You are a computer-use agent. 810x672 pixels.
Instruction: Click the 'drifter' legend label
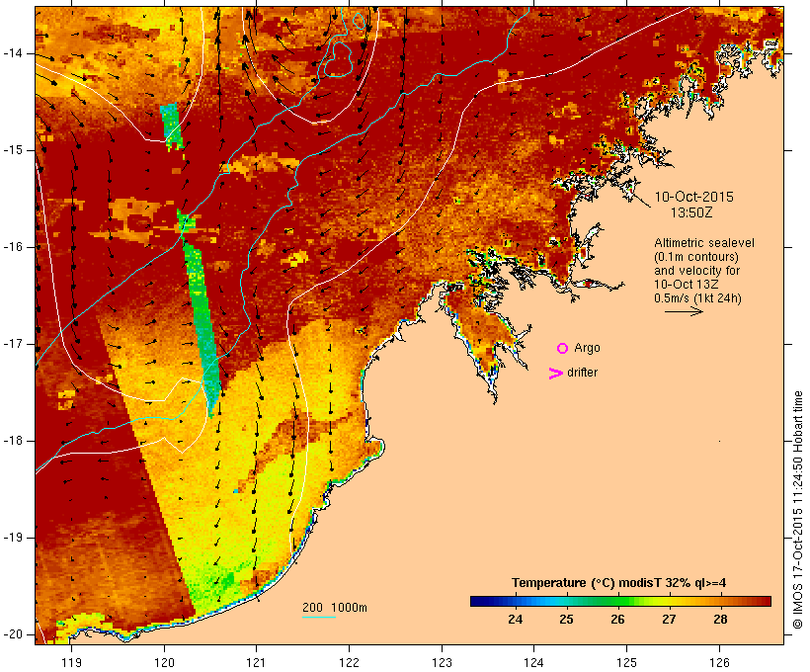coord(582,373)
